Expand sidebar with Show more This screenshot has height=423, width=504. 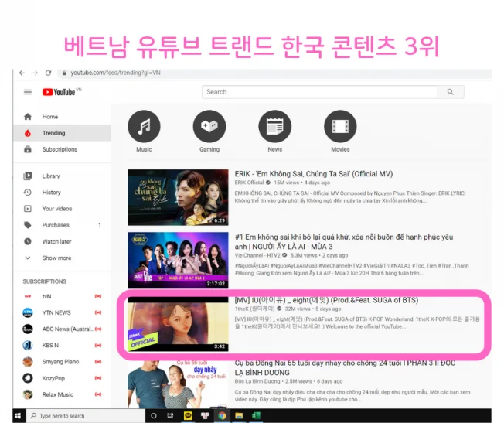pos(63,258)
